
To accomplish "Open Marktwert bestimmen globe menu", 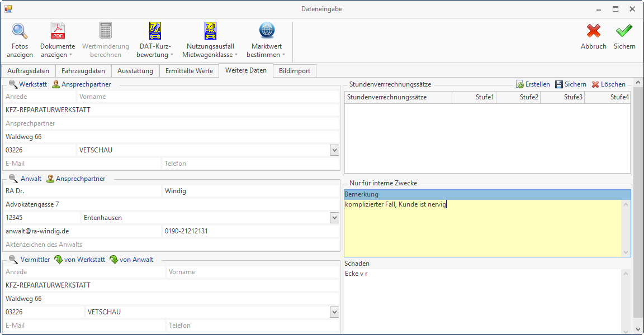I will coord(266,40).
